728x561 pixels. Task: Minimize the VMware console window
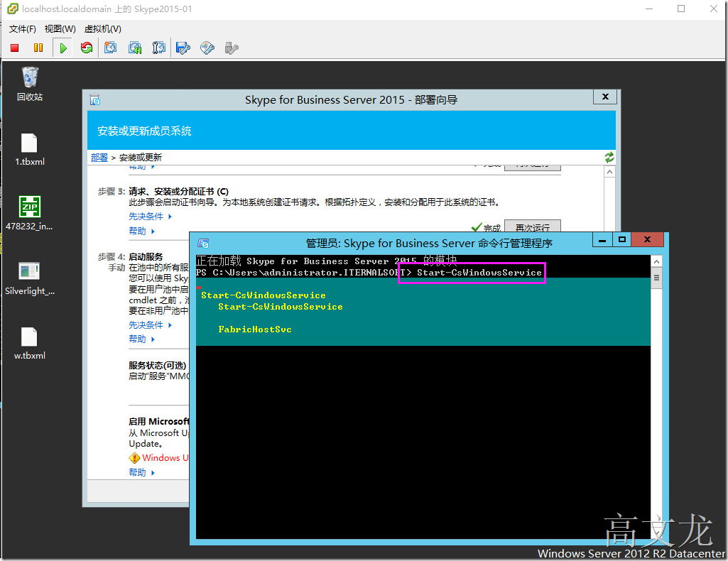point(649,9)
